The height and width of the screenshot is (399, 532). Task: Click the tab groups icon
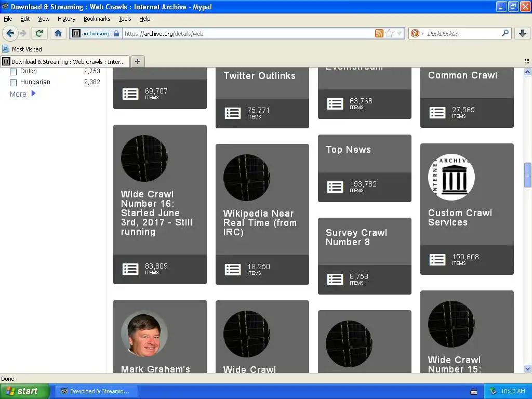click(527, 61)
